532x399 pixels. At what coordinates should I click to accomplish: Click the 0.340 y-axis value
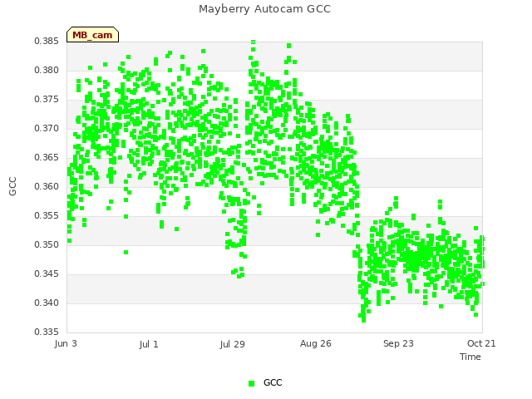[x=47, y=303]
